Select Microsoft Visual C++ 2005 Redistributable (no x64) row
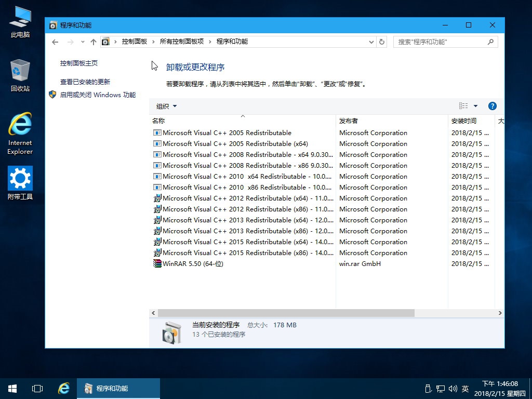 point(326,132)
